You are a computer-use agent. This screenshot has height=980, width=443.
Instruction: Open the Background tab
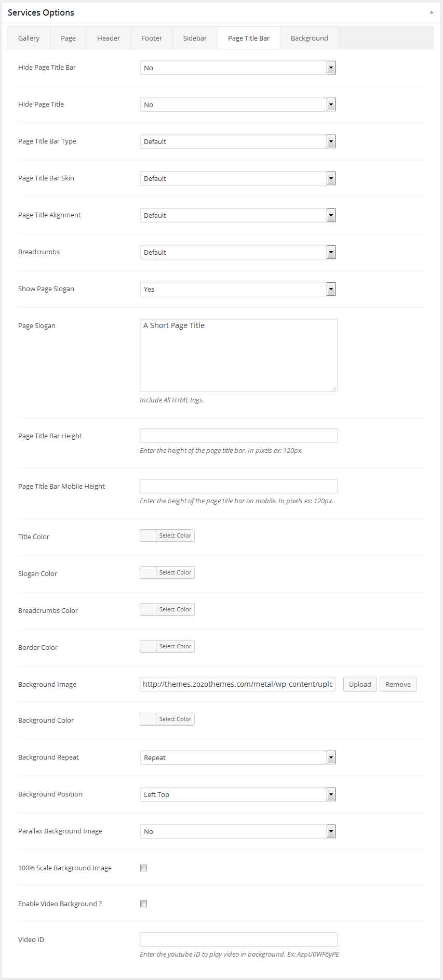(x=309, y=38)
